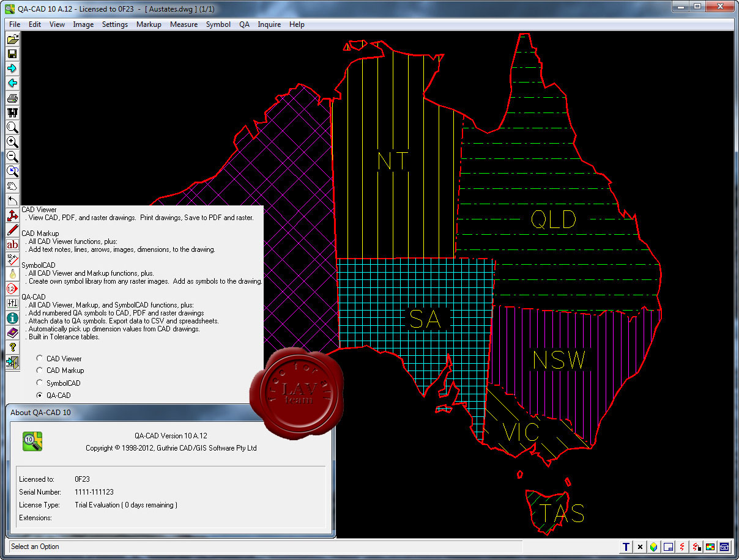
Task: Open the File menu
Action: [15, 24]
